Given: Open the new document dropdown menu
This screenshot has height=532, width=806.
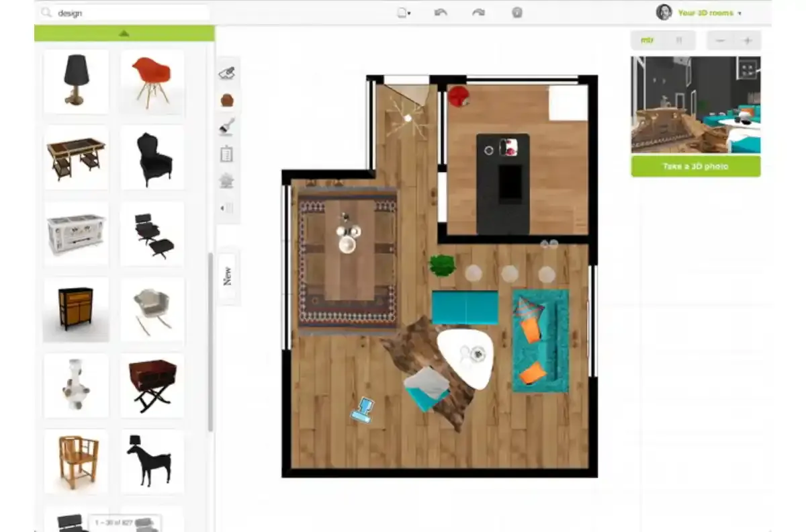Looking at the screenshot, I should tap(404, 12).
